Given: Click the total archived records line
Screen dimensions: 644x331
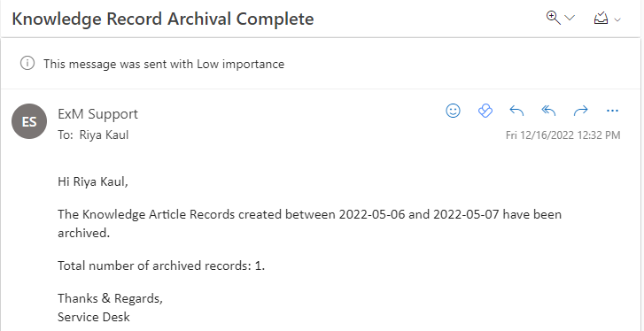Looking at the screenshot, I should tap(161, 266).
